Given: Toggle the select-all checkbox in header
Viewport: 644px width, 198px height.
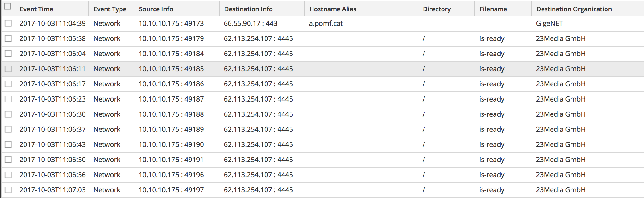Looking at the screenshot, I should [8, 7].
